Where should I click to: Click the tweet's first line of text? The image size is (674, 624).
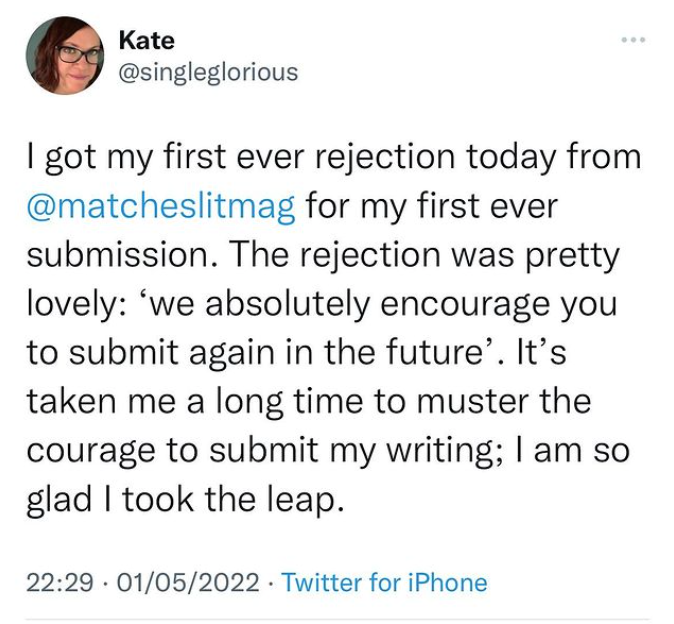coord(333,160)
